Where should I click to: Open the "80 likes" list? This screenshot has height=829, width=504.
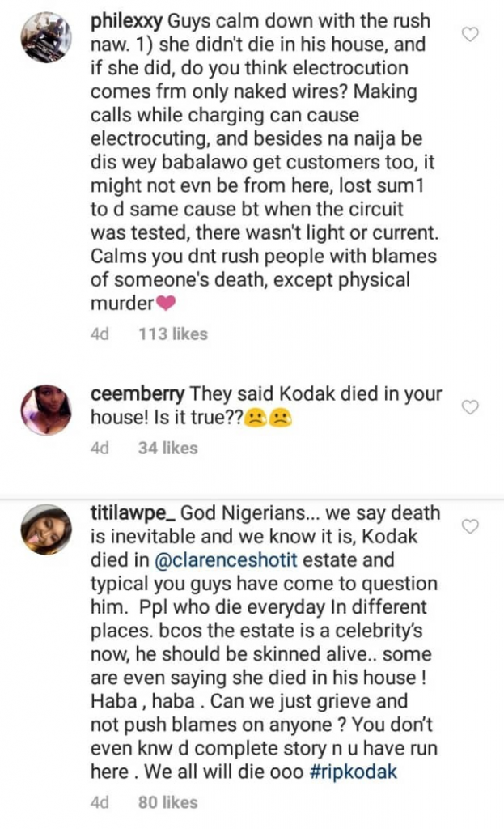tap(167, 802)
